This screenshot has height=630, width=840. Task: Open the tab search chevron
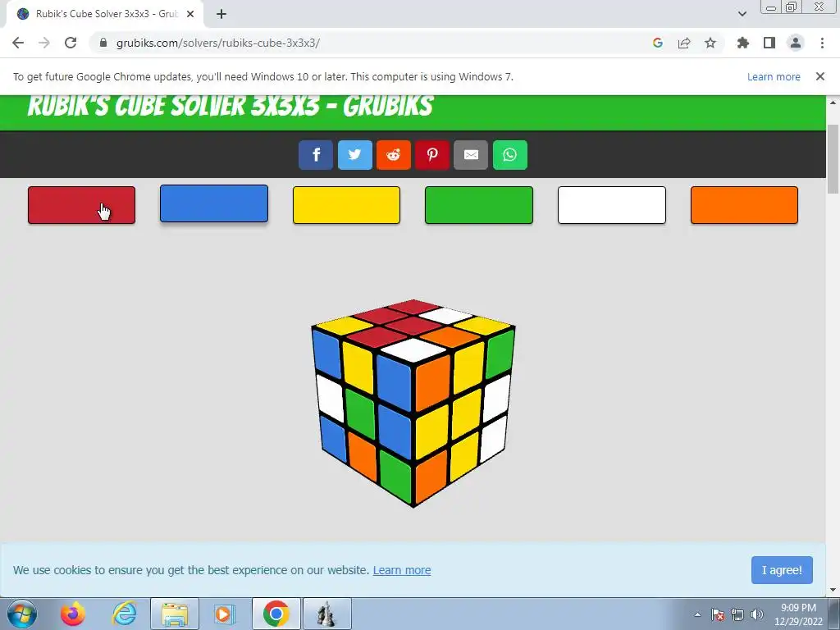[742, 14]
